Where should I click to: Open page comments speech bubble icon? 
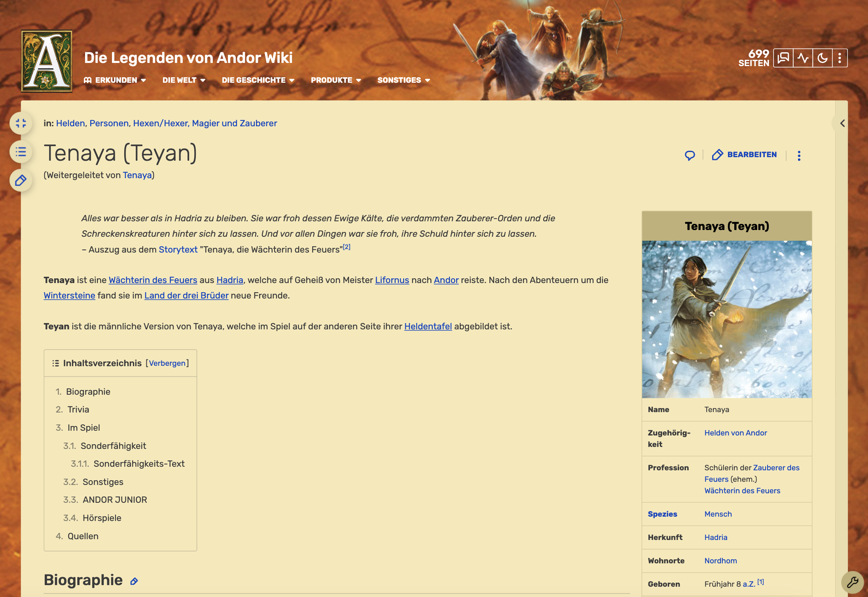690,155
